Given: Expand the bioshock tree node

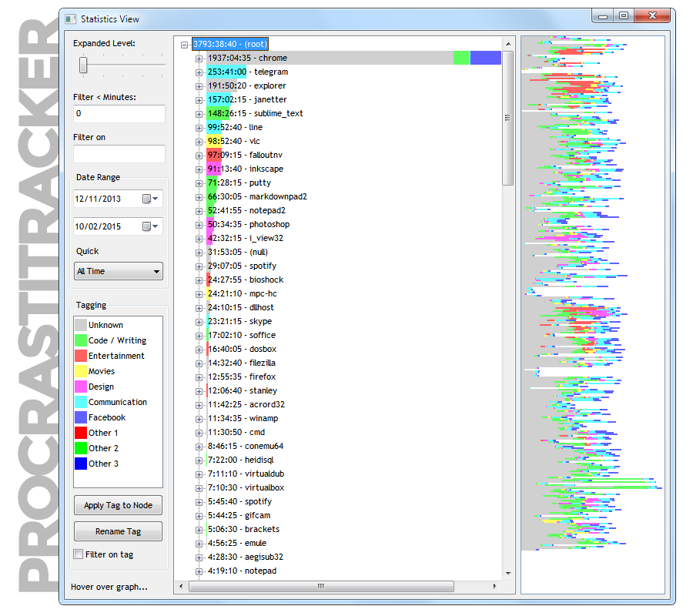Looking at the screenshot, I should [199, 280].
